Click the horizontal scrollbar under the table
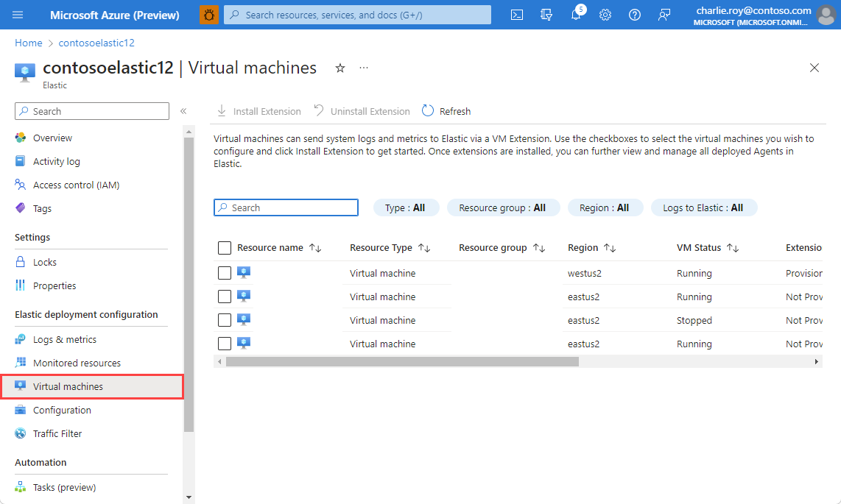 402,362
